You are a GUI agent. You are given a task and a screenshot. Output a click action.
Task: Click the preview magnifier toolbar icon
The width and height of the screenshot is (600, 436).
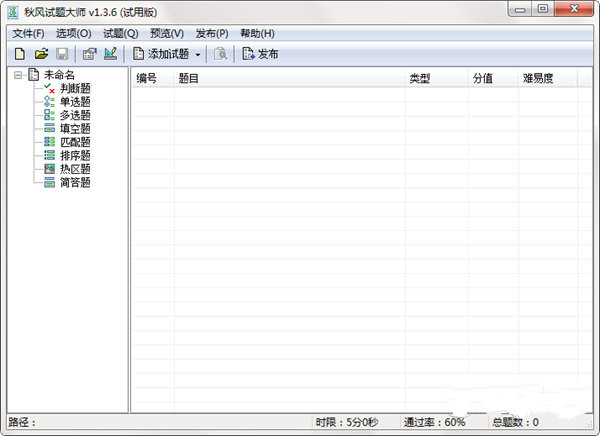click(x=221, y=53)
